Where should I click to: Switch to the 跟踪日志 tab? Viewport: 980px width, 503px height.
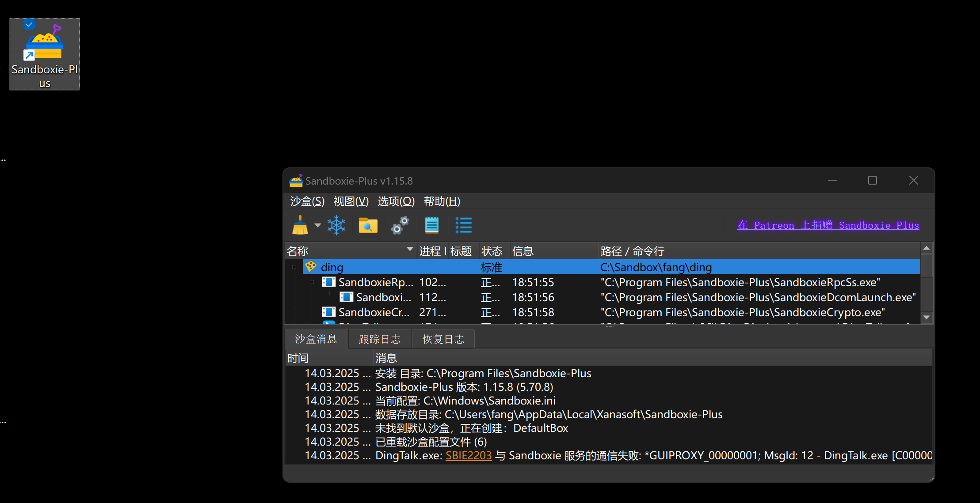click(380, 339)
